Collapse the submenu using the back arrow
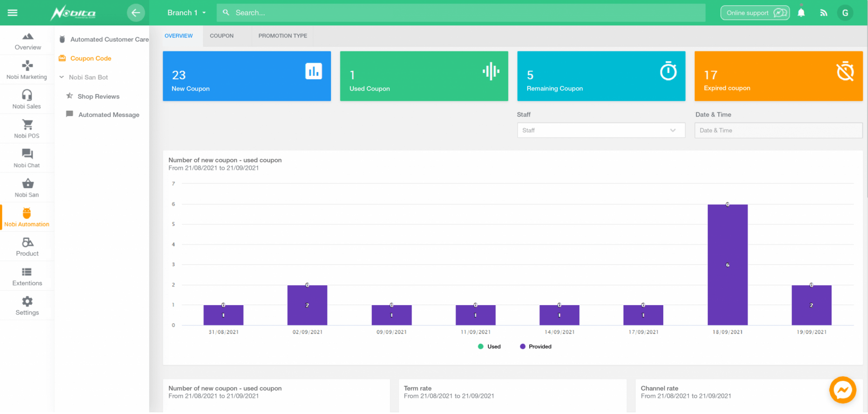The image size is (868, 414). [136, 13]
